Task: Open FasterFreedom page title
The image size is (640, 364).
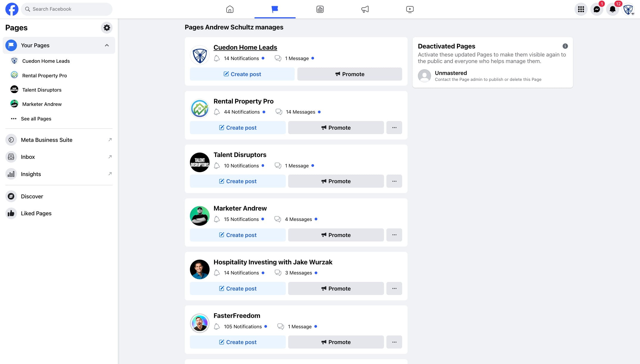Action: click(x=237, y=316)
